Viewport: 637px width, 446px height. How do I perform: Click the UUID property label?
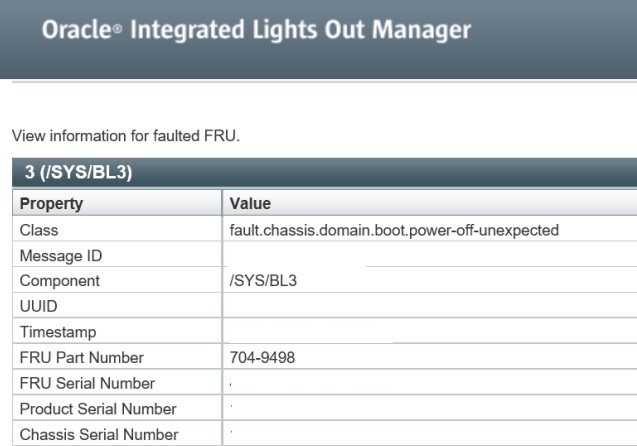pyautogui.click(x=39, y=306)
